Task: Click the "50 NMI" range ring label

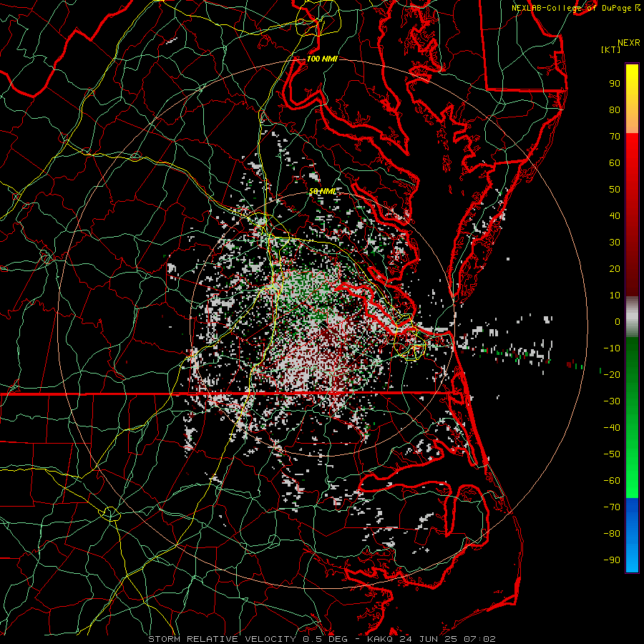Action: click(323, 191)
